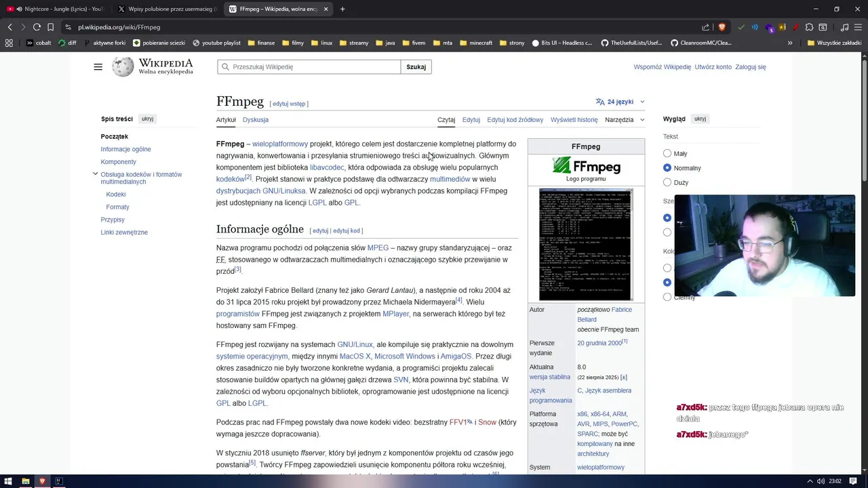Collapse Obsługa kodeków section in contents
The width and height of the screenshot is (868, 488).
point(95,174)
